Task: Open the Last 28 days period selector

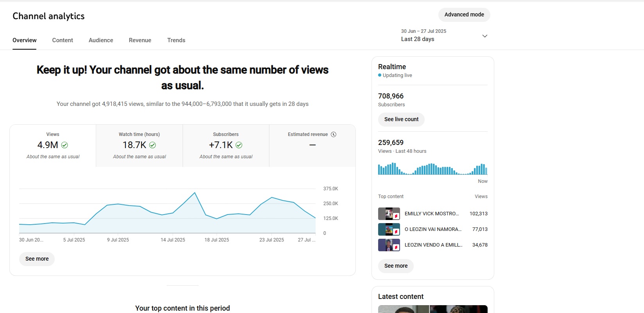Action: pos(418,39)
